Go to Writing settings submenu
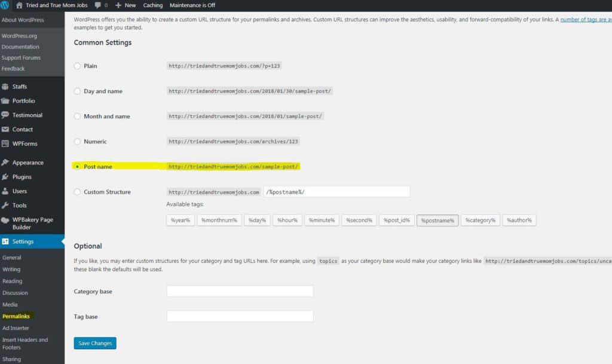 tap(11, 269)
